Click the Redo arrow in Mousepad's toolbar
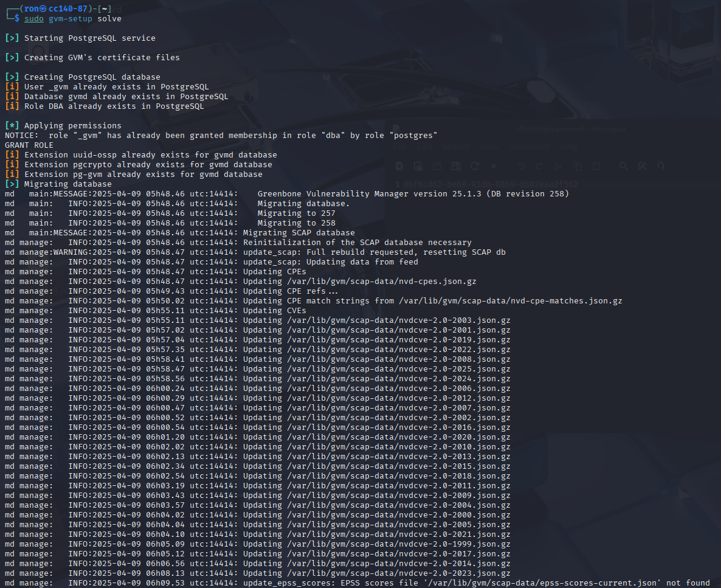The image size is (721, 588). click(x=540, y=166)
